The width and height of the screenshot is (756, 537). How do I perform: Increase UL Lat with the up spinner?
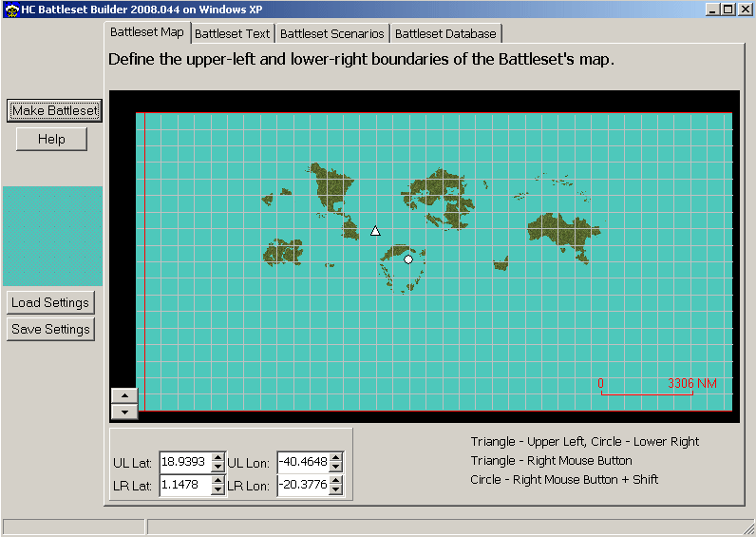pyautogui.click(x=218, y=457)
